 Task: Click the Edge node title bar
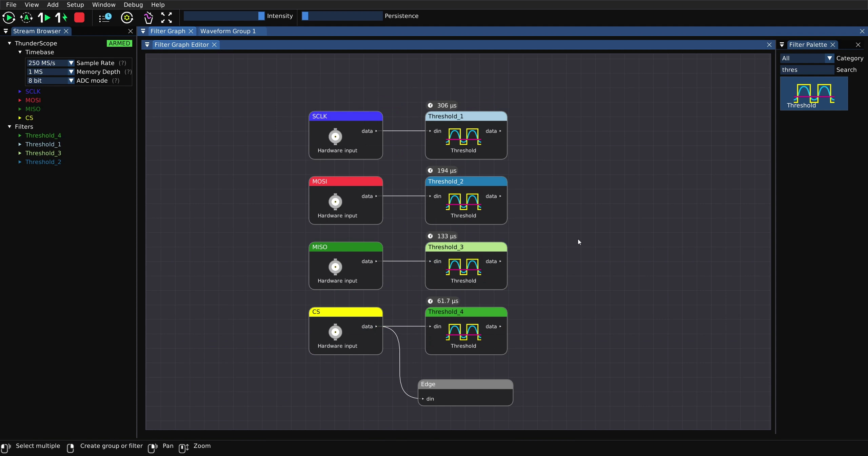click(x=466, y=384)
